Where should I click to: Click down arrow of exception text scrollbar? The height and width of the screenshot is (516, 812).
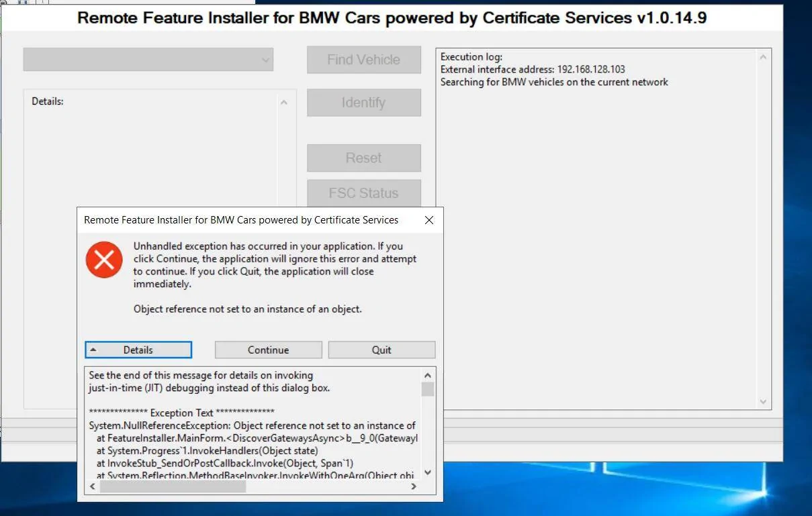click(428, 472)
